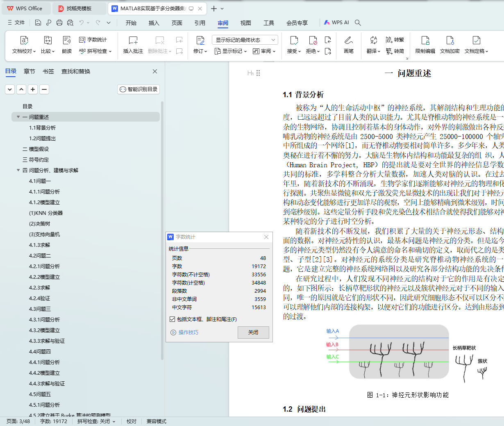Click 校对 in status bar
The image size is (504, 426).
pyautogui.click(x=132, y=421)
